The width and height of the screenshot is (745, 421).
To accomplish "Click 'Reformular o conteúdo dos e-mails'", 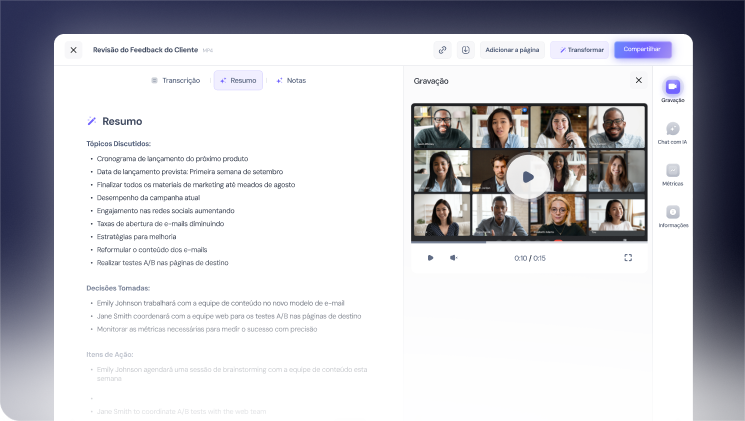I will 152,249.
